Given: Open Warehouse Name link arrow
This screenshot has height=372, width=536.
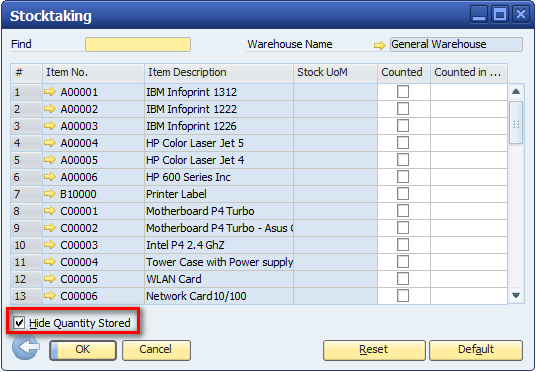Looking at the screenshot, I should pyautogui.click(x=379, y=45).
